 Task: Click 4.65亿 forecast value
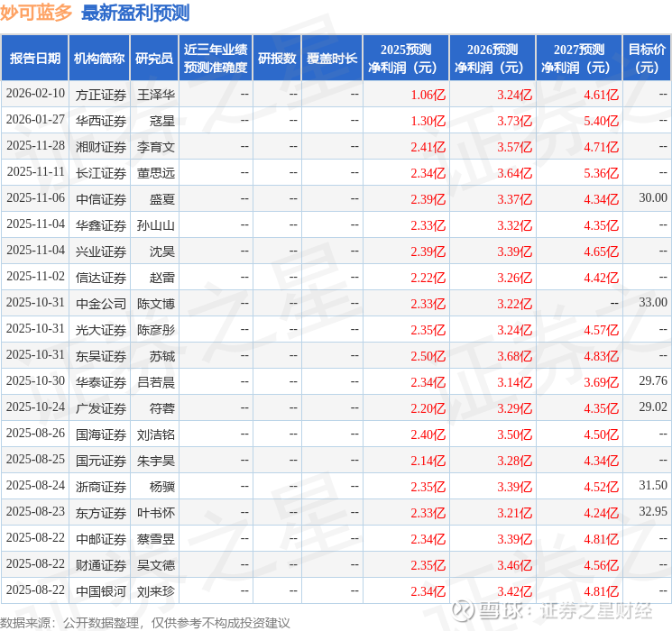click(602, 251)
